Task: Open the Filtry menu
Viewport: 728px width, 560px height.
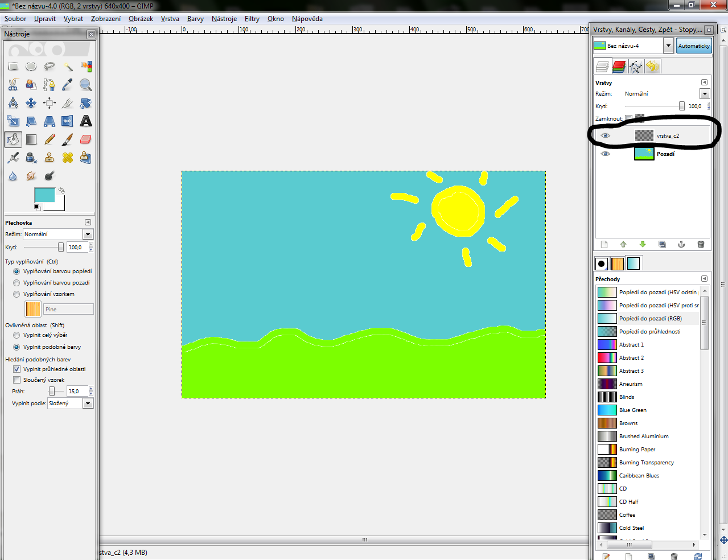Action: 252,19
